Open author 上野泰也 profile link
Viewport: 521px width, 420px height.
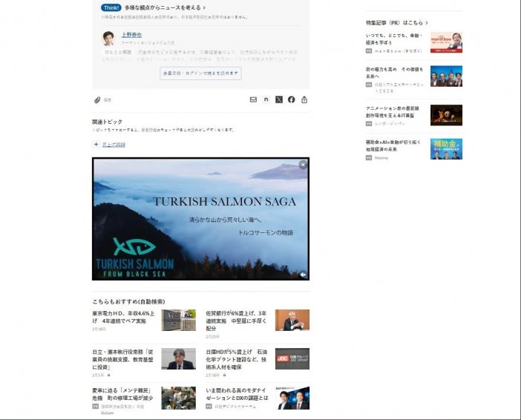pyautogui.click(x=131, y=35)
